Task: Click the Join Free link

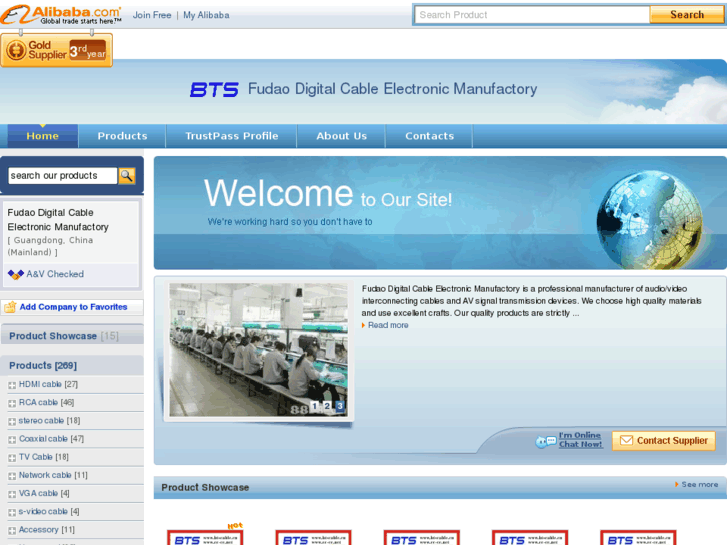Action: tap(152, 15)
